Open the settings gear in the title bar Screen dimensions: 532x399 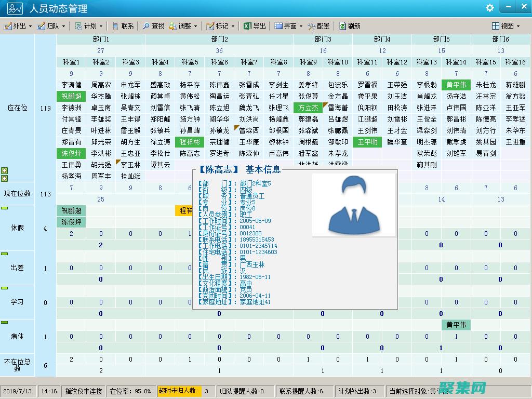[x=489, y=8]
